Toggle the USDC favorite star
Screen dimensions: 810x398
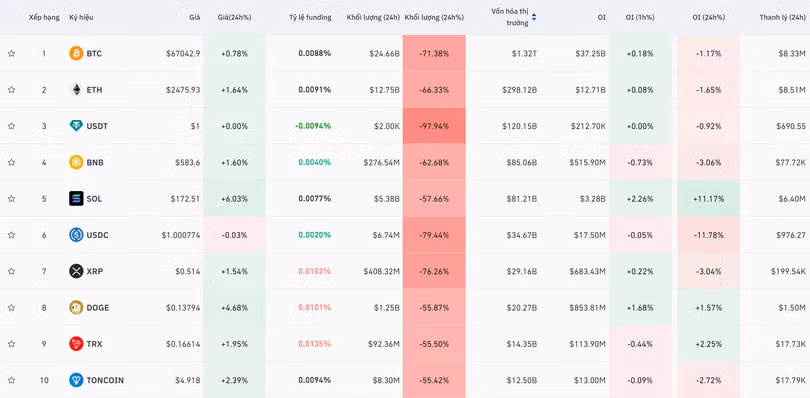coord(11,235)
